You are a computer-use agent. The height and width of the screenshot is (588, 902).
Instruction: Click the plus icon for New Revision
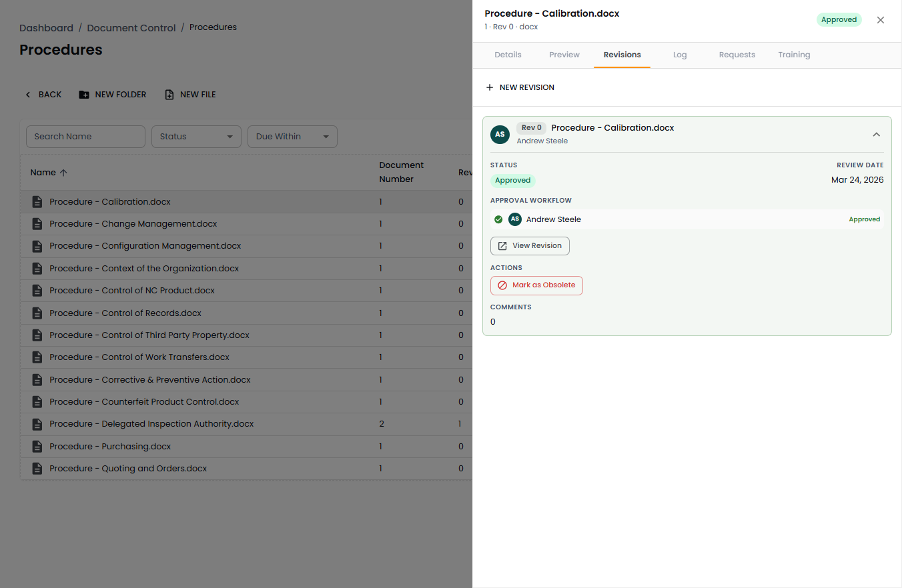pos(490,87)
